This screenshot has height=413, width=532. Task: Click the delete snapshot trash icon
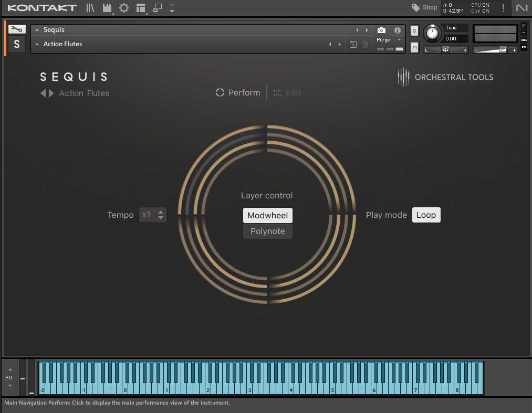point(365,44)
